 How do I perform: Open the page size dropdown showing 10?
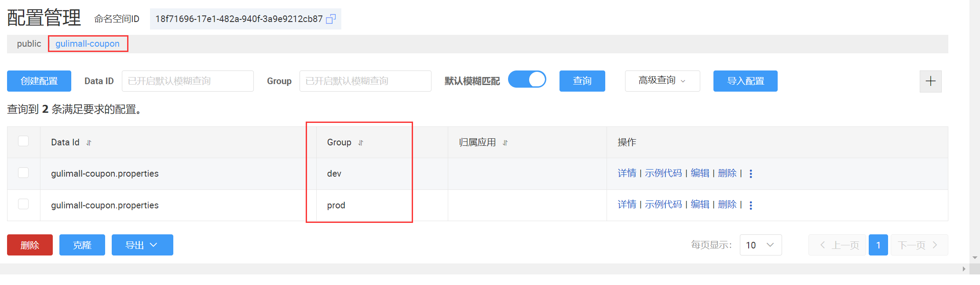760,245
